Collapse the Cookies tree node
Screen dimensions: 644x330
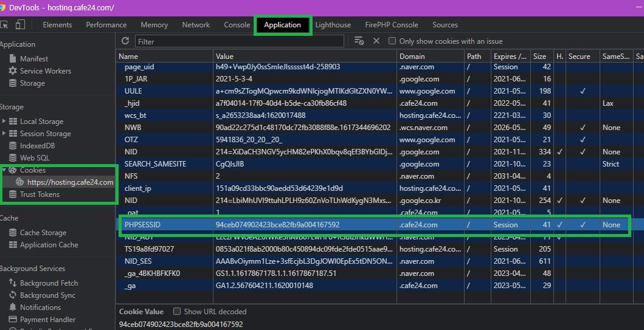point(4,170)
